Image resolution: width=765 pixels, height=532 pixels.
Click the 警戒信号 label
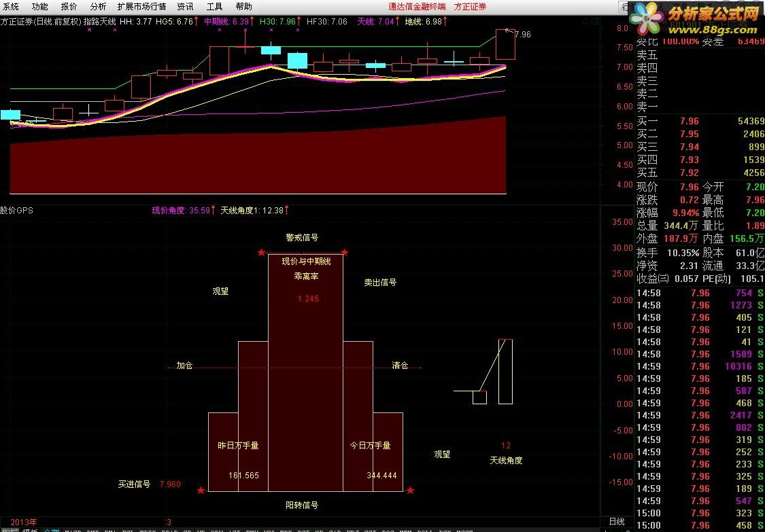click(x=302, y=238)
